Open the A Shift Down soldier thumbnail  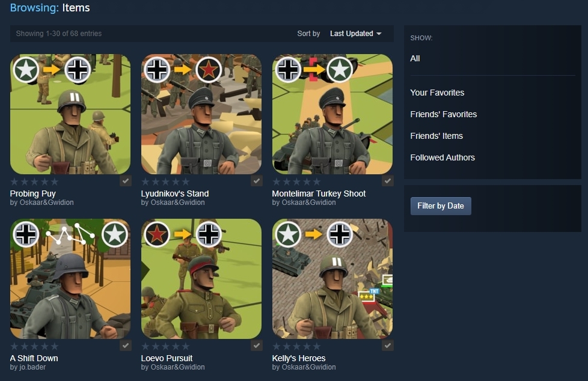click(70, 279)
